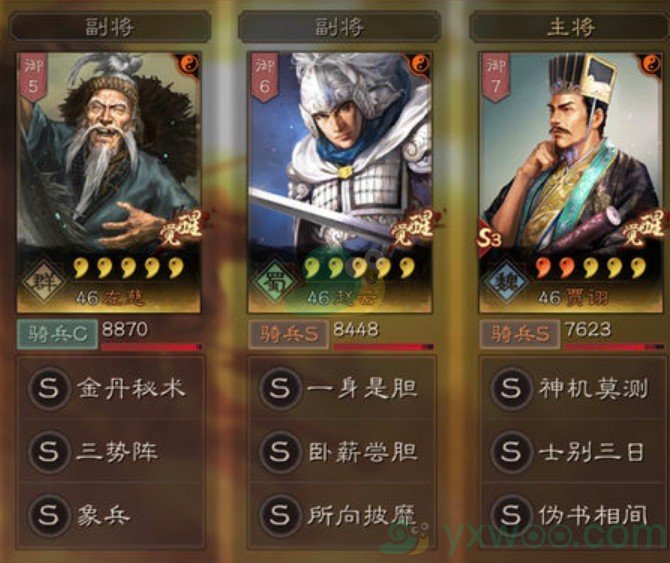Viewport: 670px width, 563px height.
Task: Open the 象兵 skill entry
Action: 110,515
